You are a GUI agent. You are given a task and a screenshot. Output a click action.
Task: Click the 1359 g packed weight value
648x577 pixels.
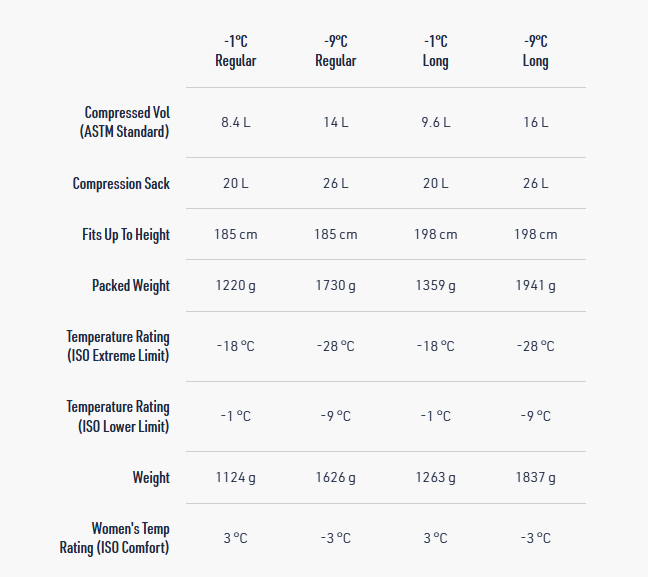point(436,286)
